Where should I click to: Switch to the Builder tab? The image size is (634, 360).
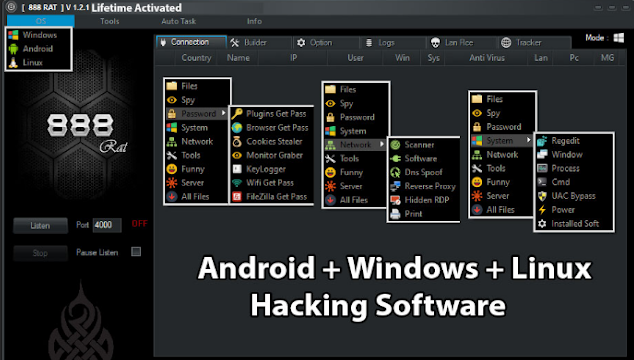pos(259,42)
